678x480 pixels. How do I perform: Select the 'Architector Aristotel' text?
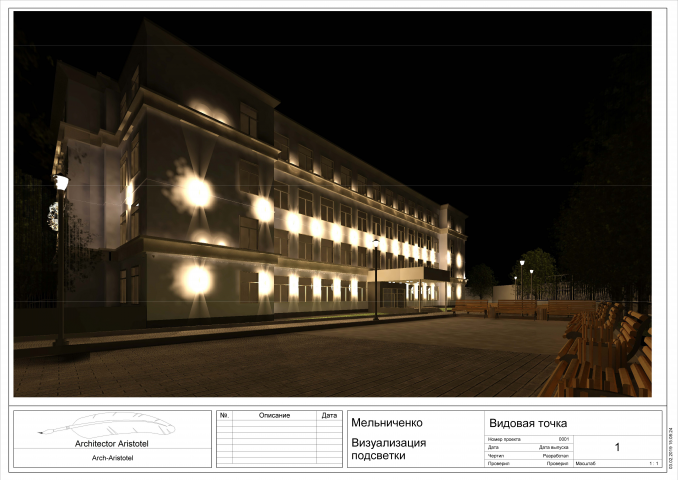112,444
